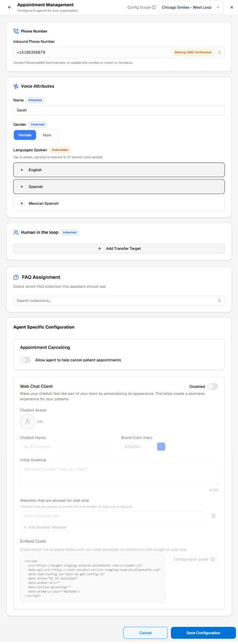
Task: Toggle the English language selection
Action: pyautogui.click(x=119, y=170)
